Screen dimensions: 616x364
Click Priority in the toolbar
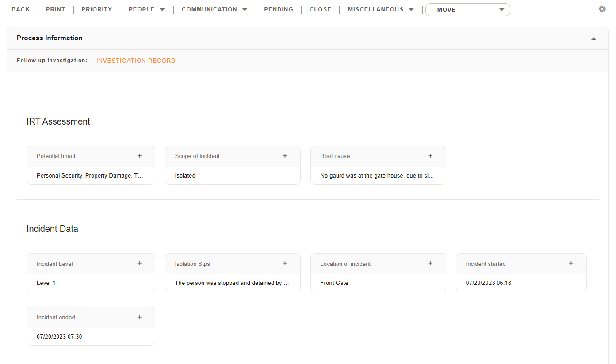96,9
